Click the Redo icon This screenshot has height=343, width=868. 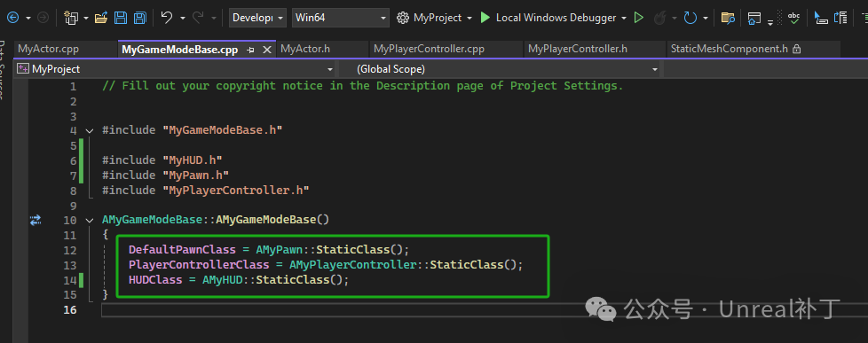198,18
